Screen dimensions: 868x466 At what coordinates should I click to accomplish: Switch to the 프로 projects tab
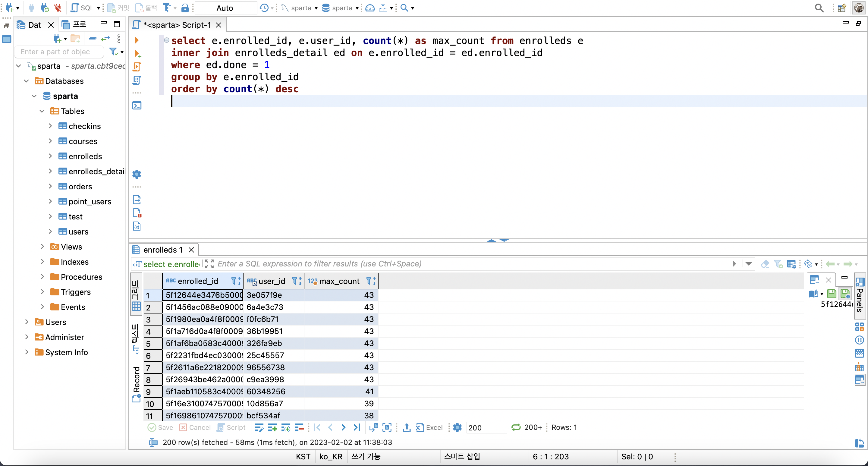tap(75, 24)
